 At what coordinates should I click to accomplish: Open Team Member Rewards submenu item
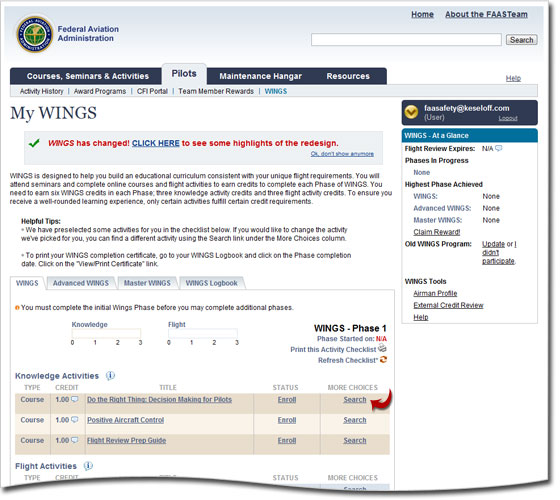pos(216,91)
